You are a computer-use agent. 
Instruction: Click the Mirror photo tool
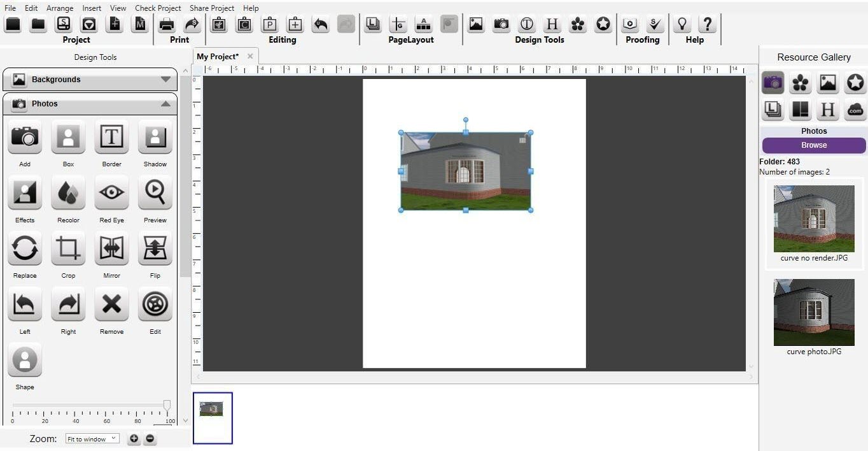click(111, 248)
